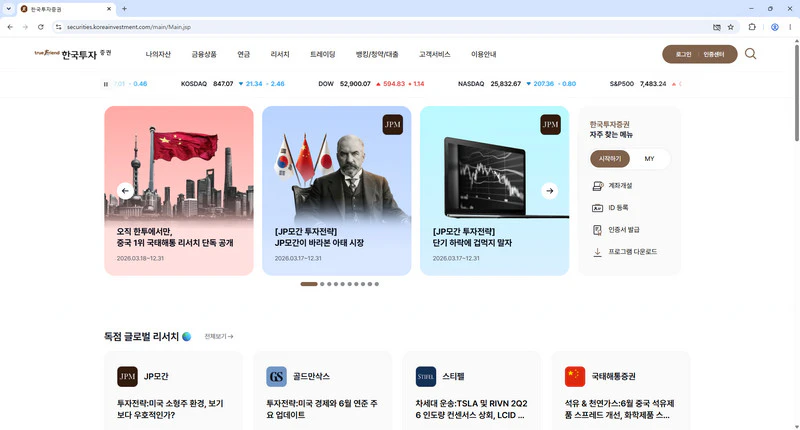800x430 pixels.
Task: Close the 한국투자증권 browser tab
Action: 109,9
